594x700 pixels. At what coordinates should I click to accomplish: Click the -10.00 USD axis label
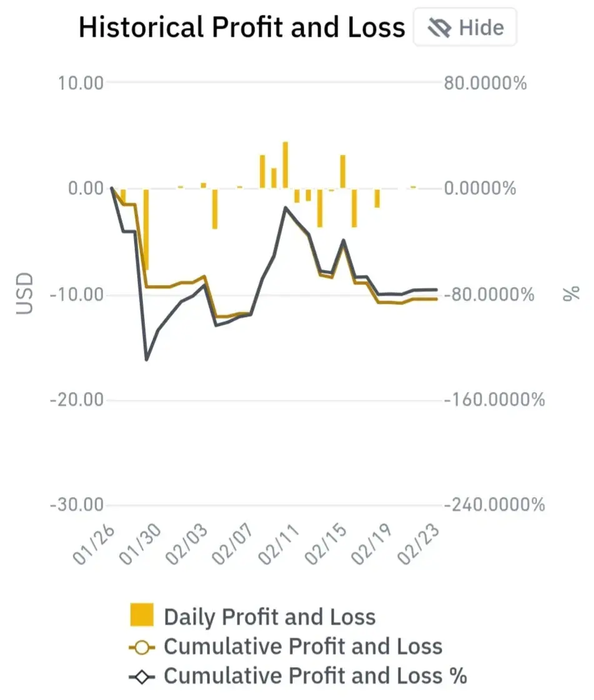point(77,294)
